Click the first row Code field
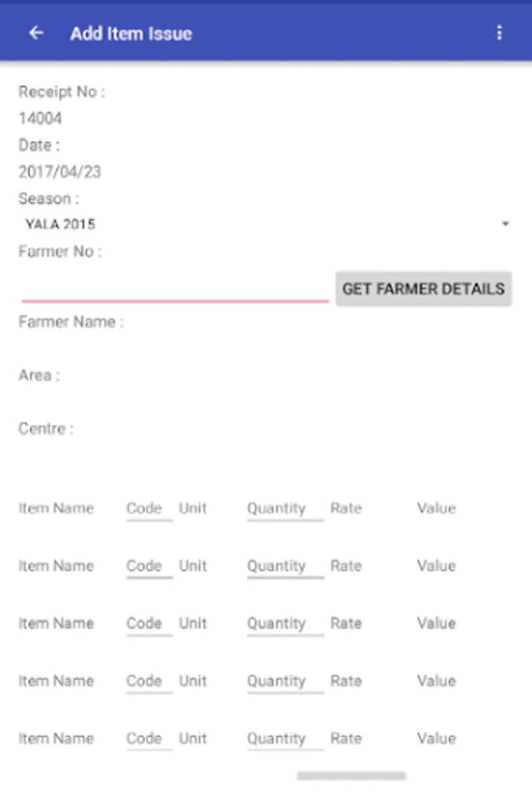 148,509
